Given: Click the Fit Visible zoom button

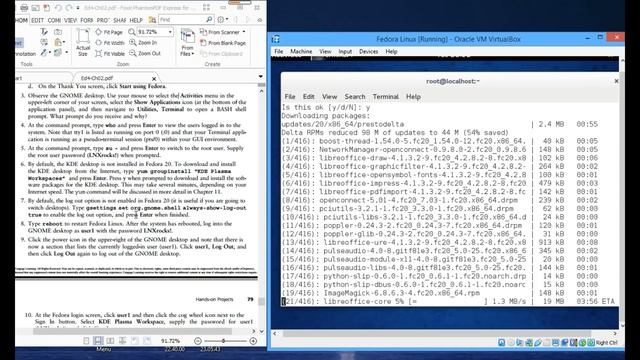Looking at the screenshot, I should click(x=110, y=53).
